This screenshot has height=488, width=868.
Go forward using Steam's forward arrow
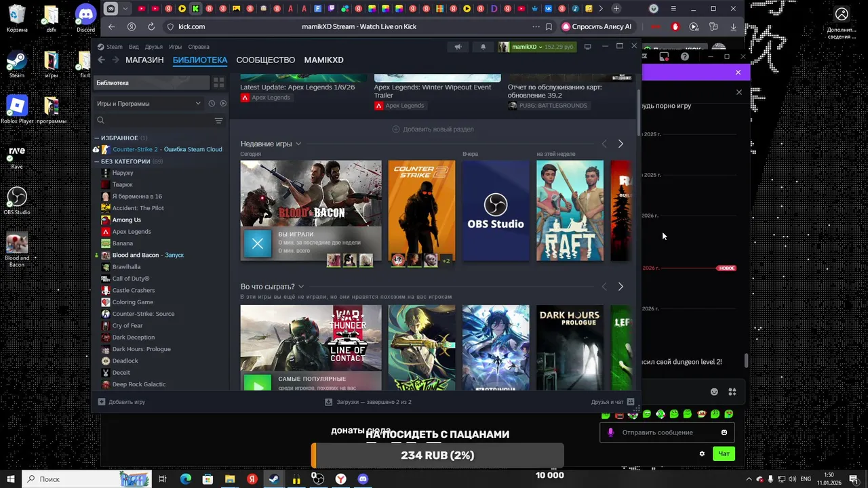115,60
